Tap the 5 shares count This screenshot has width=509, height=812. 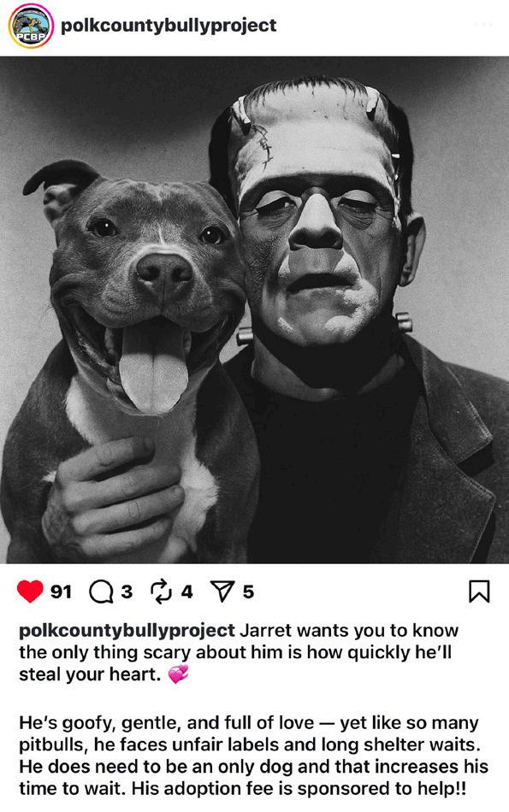248,591
